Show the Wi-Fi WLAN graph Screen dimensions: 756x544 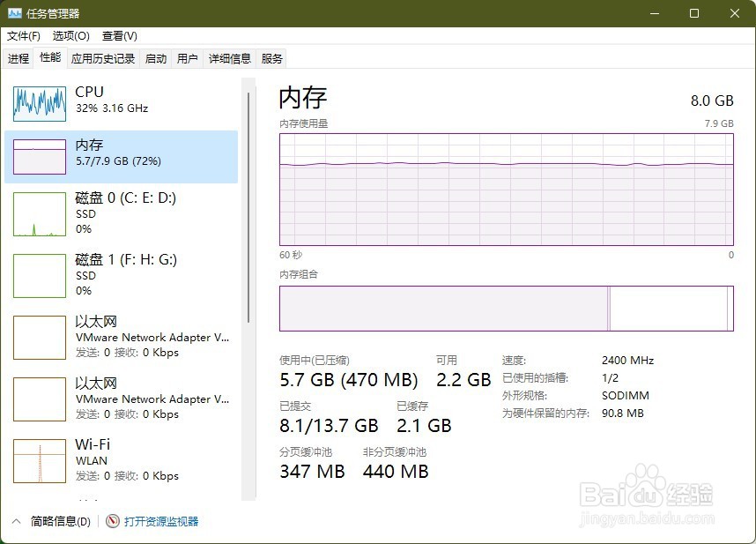coord(40,461)
